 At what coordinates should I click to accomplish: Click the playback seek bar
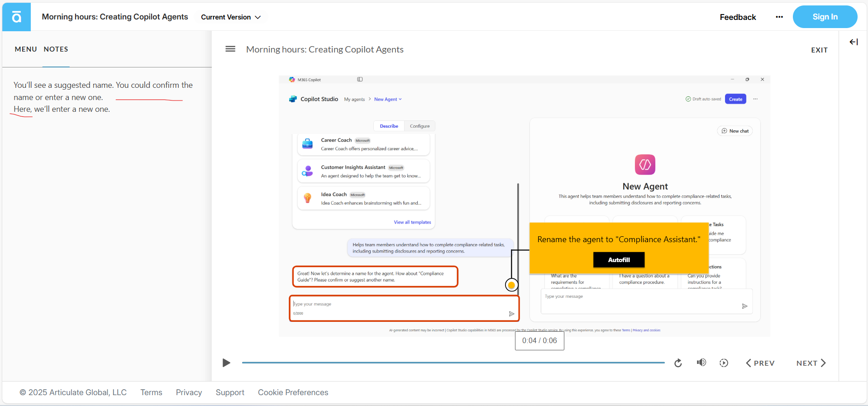453,363
